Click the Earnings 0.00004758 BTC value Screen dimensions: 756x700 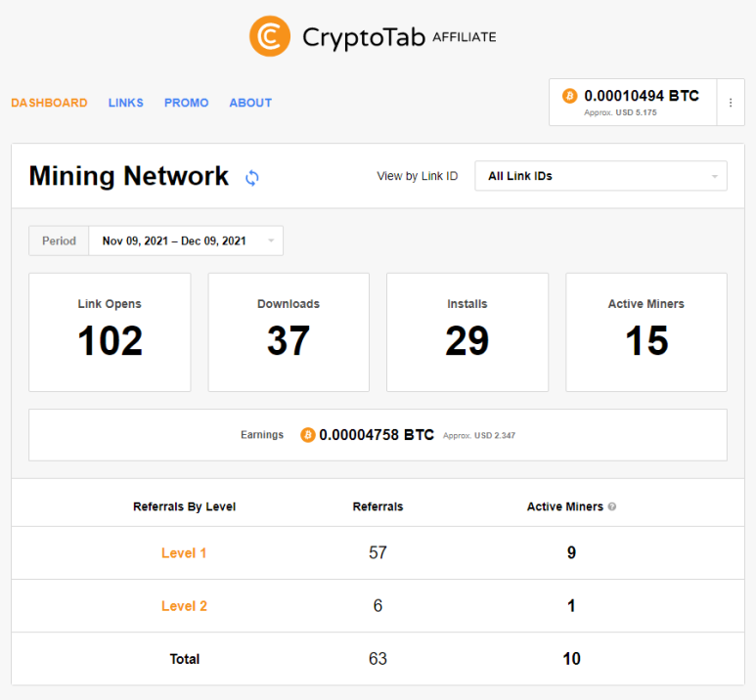coord(377,435)
